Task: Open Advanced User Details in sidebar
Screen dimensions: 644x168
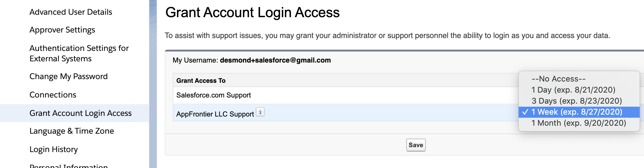Action: [71, 12]
